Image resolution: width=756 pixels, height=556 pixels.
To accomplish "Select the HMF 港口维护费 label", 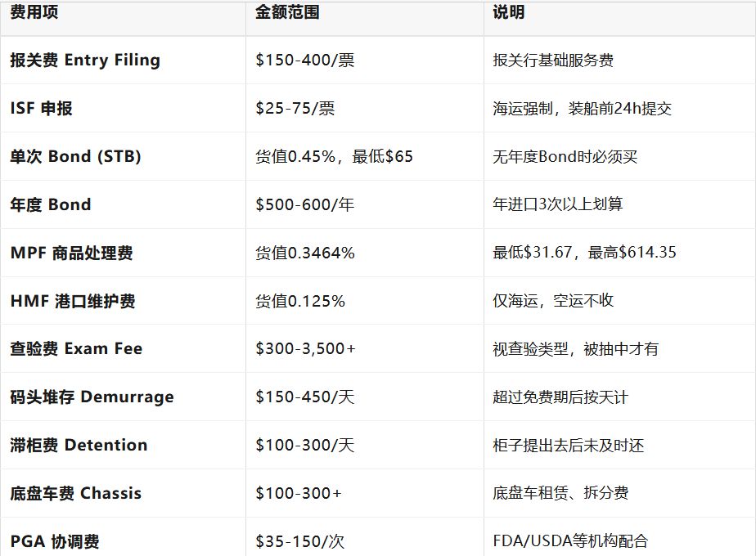I will (73, 302).
